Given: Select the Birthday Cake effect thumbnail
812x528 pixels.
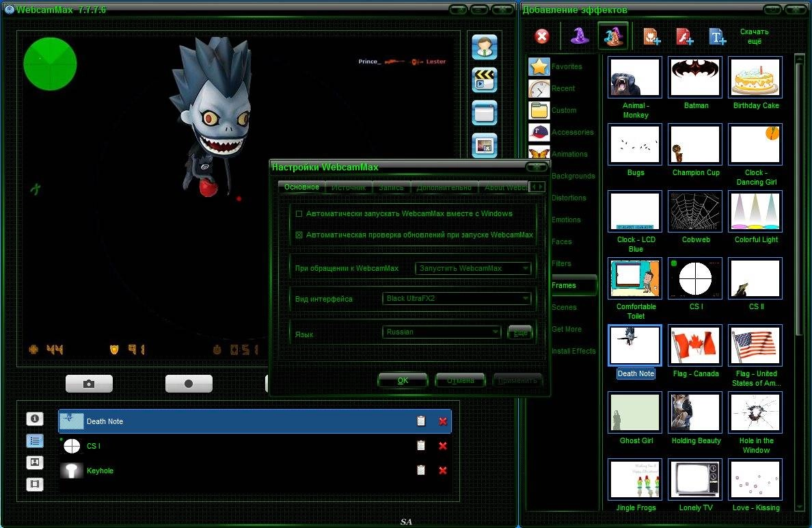Looking at the screenshot, I should (755, 77).
